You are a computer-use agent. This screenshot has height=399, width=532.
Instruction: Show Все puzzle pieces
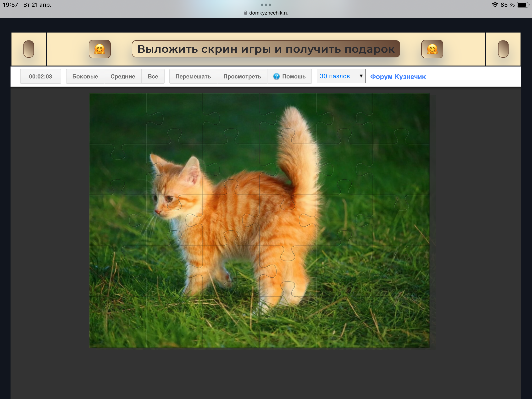[153, 77]
